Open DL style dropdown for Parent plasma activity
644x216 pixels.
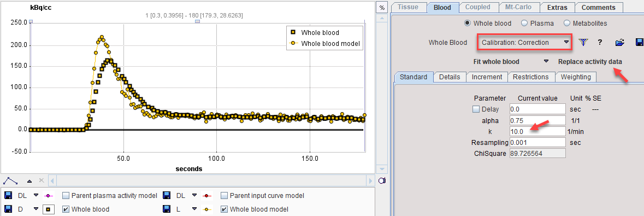pyautogui.click(x=36, y=196)
